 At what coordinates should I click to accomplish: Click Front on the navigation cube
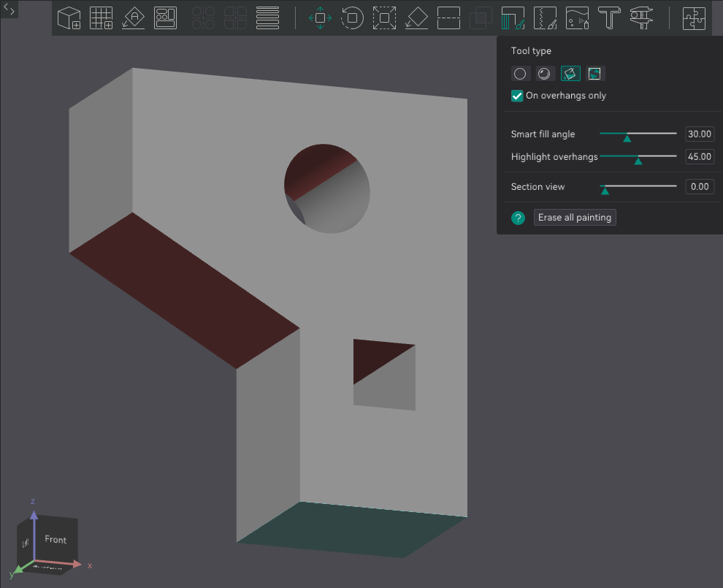coord(56,540)
